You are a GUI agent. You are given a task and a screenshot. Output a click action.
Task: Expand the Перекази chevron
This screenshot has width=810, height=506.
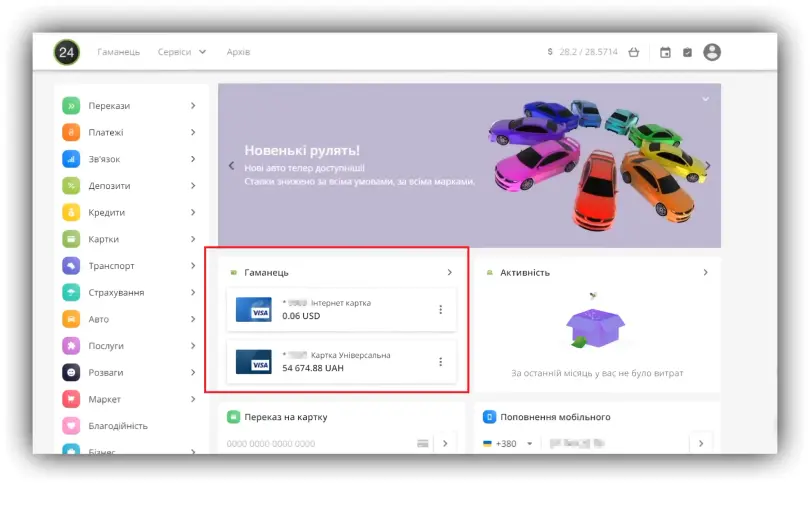click(193, 106)
